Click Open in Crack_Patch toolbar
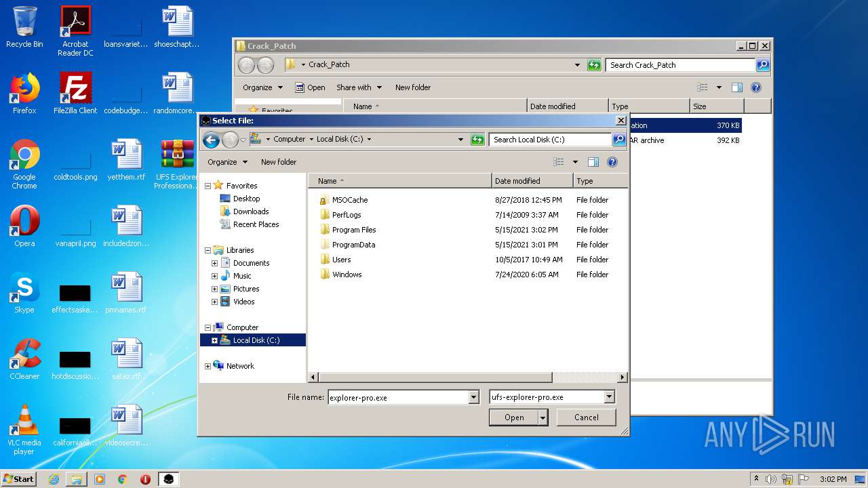 click(310, 87)
